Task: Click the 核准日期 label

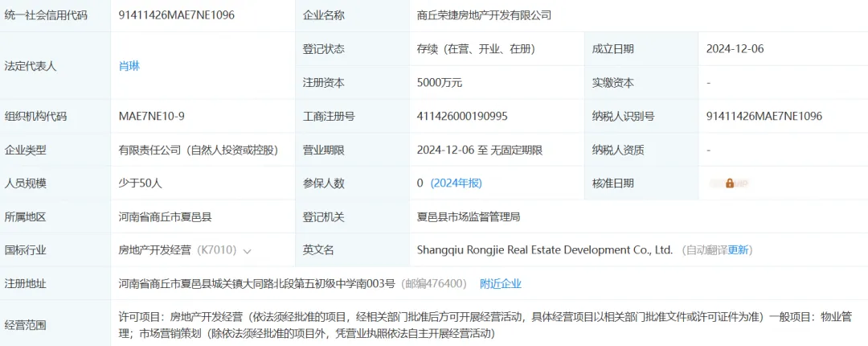Action: [x=612, y=183]
